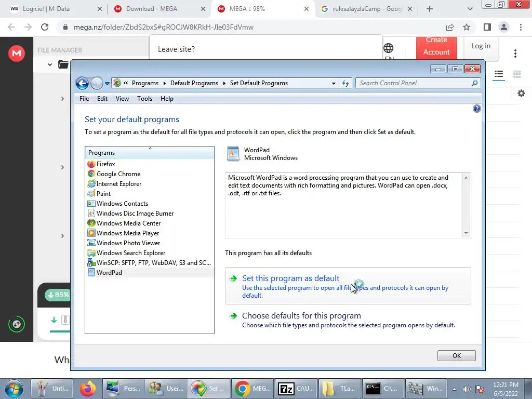The image size is (532, 399).
Task: Switch MEGA to grid view
Action: pos(517,74)
